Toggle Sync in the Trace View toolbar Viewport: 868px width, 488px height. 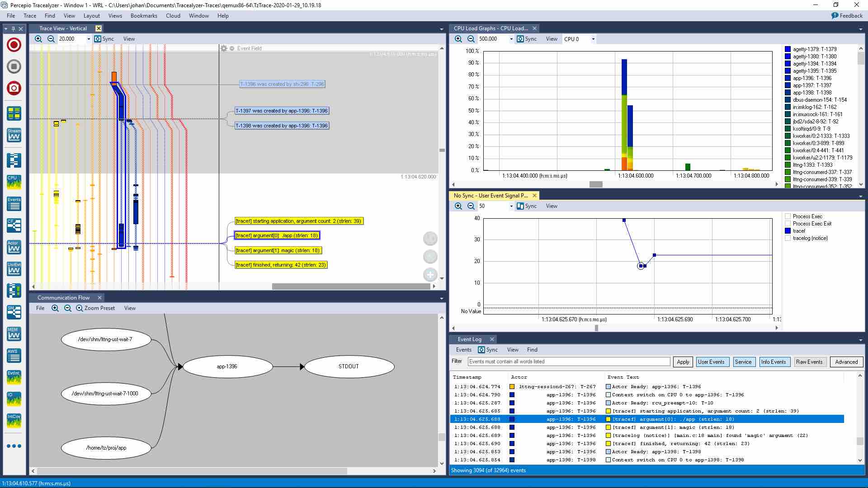(x=104, y=39)
